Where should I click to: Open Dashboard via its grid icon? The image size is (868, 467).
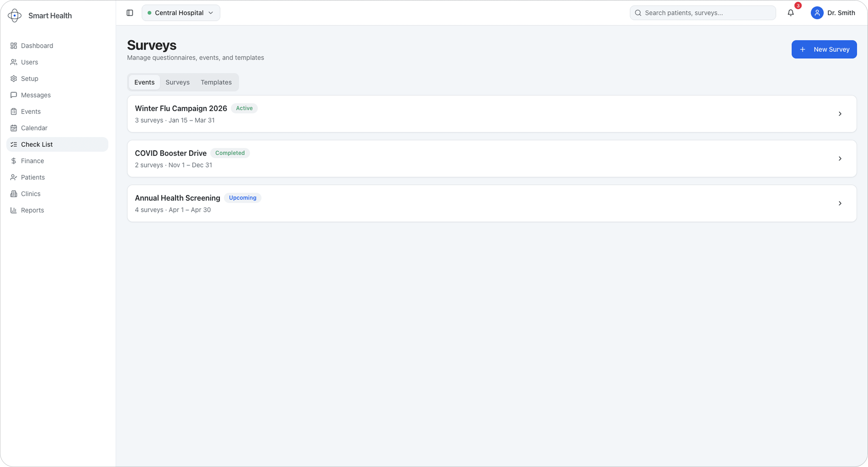(13, 46)
